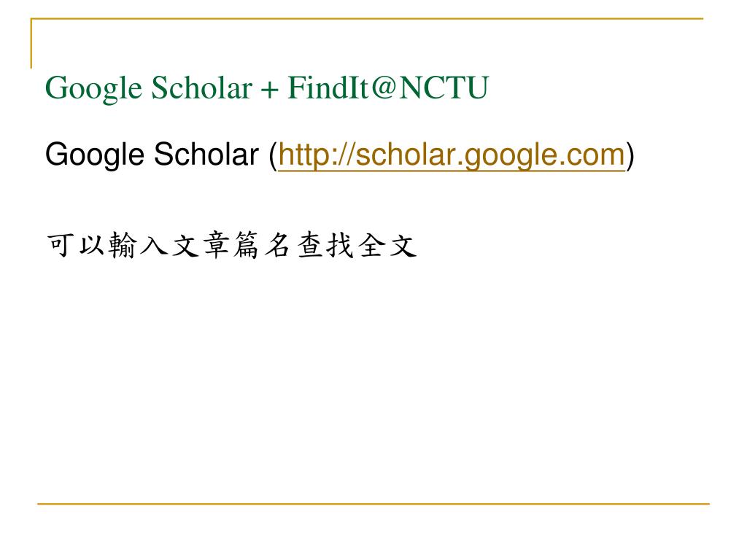Click the characters 查找 in the Chinese line
The width and height of the screenshot is (747, 560).
coord(325,245)
